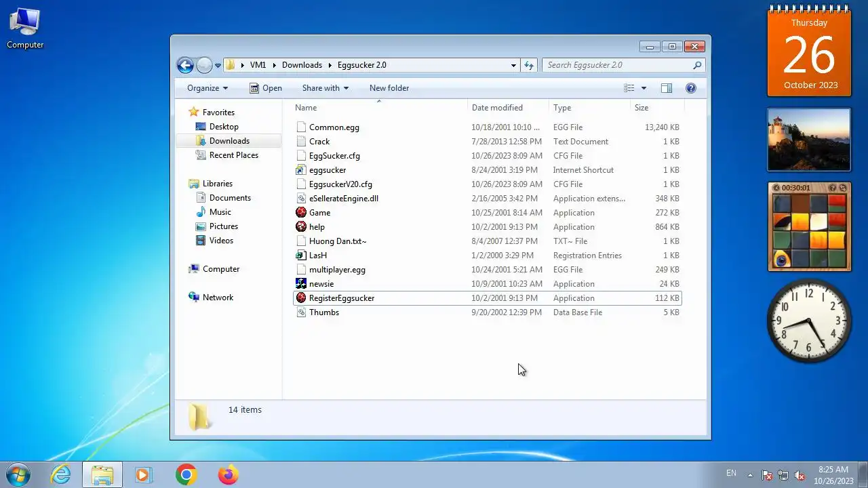Open the change view options dropdown arrow
This screenshot has height=488, width=868.
point(644,88)
